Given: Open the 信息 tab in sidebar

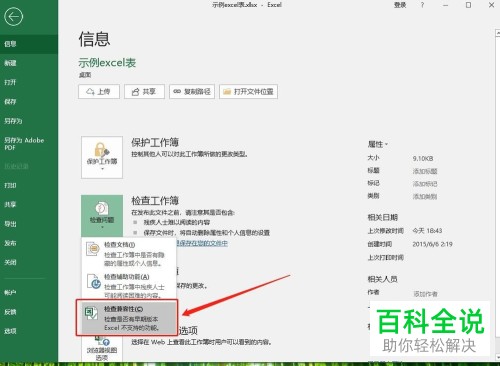Looking at the screenshot, I should coord(29,44).
